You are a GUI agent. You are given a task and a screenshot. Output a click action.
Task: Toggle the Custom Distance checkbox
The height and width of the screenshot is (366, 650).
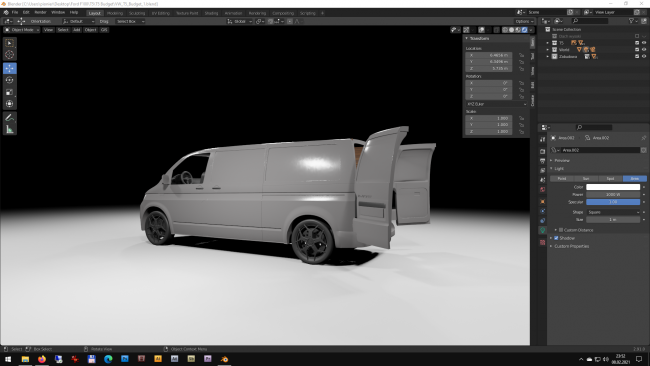pyautogui.click(x=561, y=230)
